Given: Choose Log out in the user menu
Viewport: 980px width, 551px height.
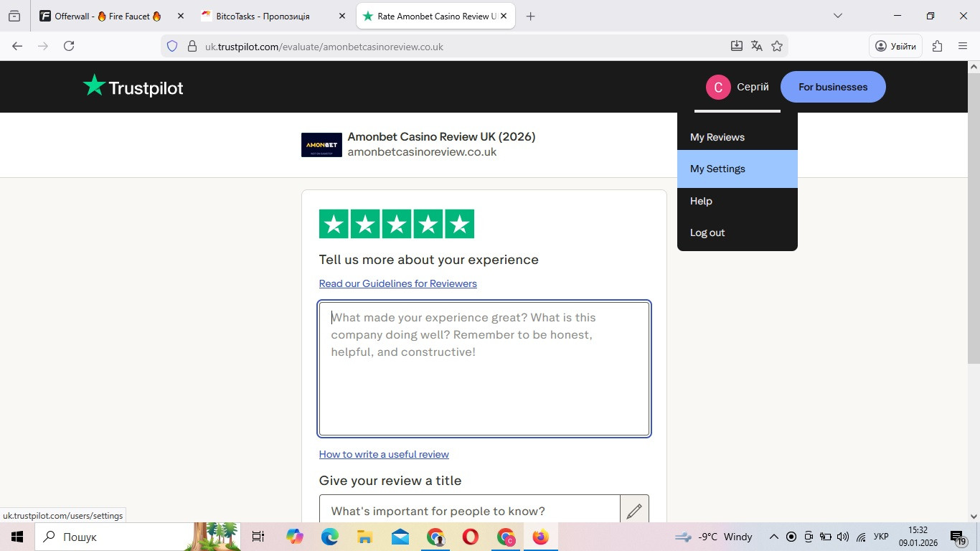Looking at the screenshot, I should [x=738, y=232].
